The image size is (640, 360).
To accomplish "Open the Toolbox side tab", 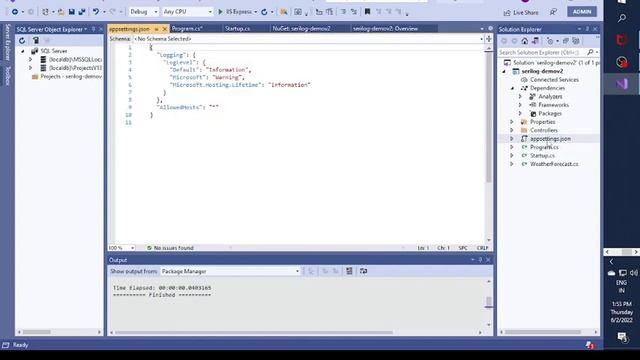I will click(7, 76).
